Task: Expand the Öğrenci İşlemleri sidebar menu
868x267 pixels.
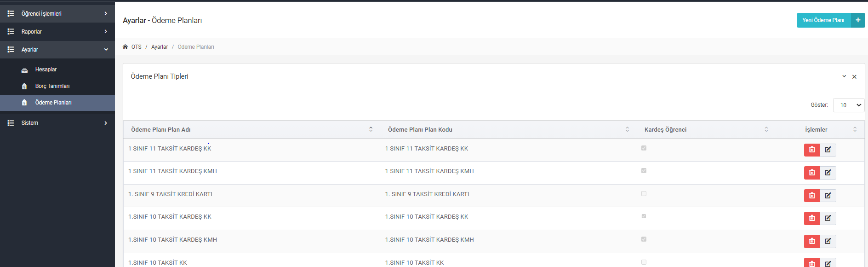Action: coord(57,13)
